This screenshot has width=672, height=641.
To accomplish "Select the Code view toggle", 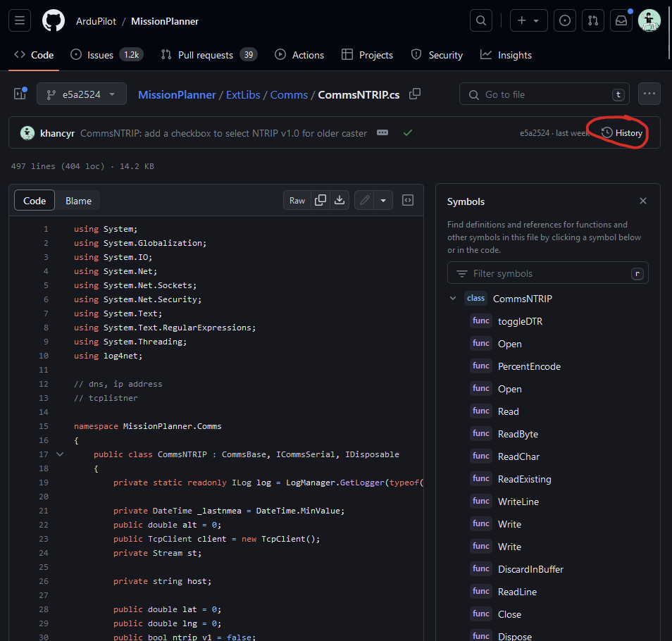I will (35, 201).
